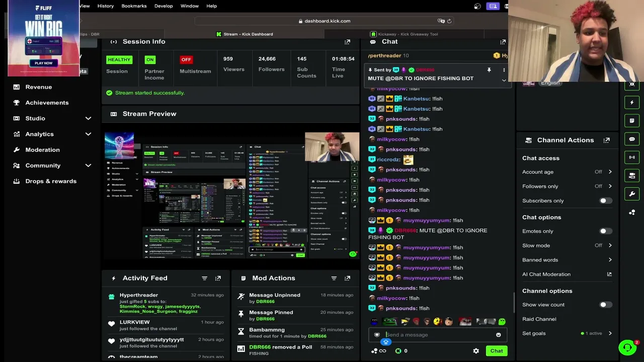
Task: Switch to Stream - Kick Dashboard tab
Action: (244, 34)
